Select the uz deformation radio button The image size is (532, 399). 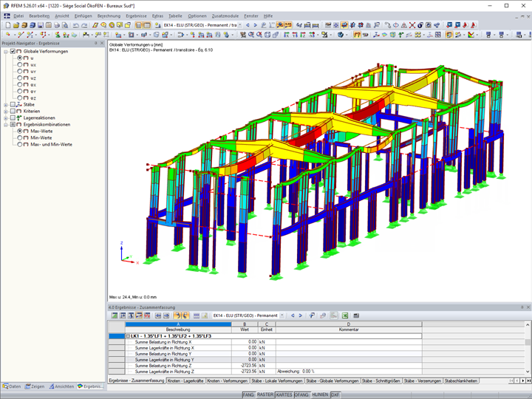[20, 78]
